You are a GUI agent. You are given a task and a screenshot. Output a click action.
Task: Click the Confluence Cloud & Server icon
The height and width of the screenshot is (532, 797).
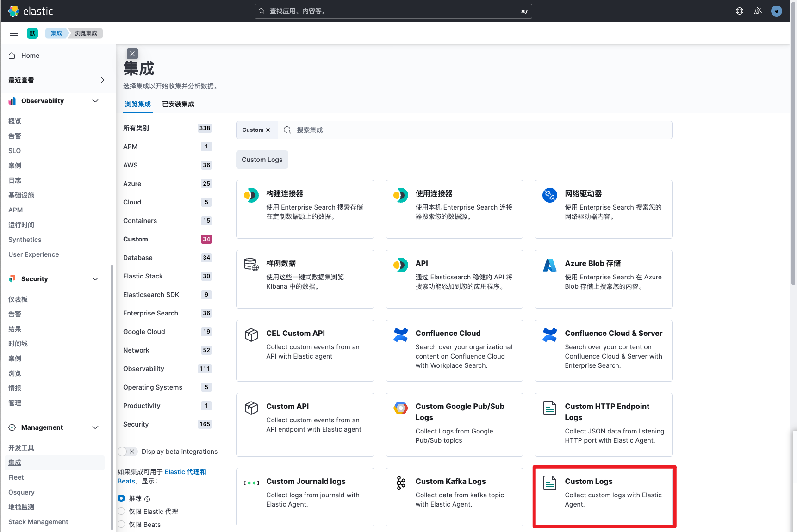(550, 335)
